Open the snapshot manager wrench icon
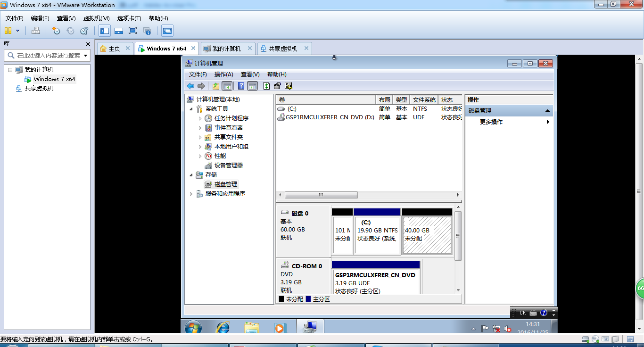The image size is (644, 347). coord(84,31)
